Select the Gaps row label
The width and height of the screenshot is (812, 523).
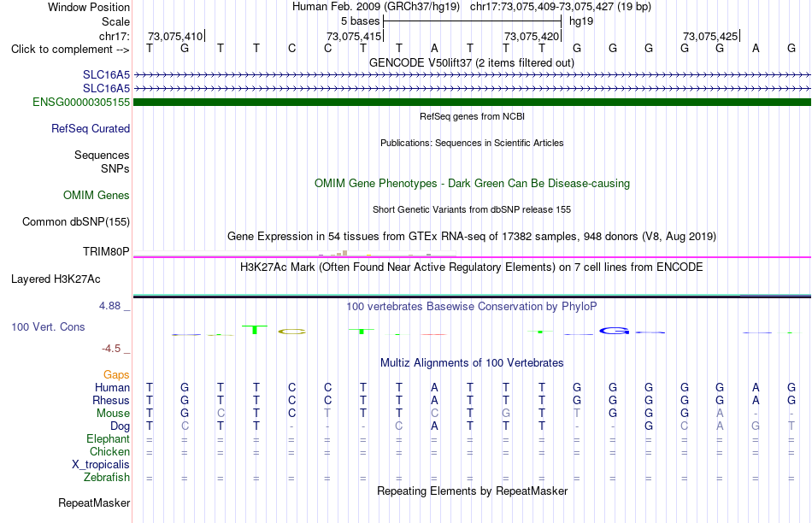[116, 374]
